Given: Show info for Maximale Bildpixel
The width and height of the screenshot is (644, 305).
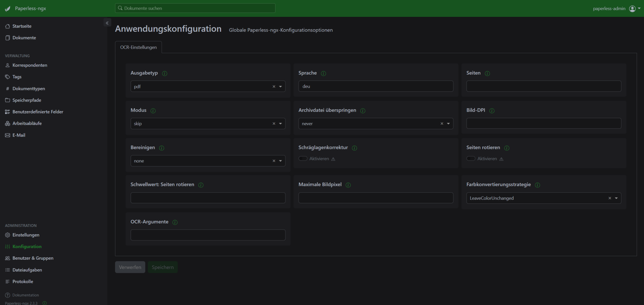Looking at the screenshot, I should point(348,185).
